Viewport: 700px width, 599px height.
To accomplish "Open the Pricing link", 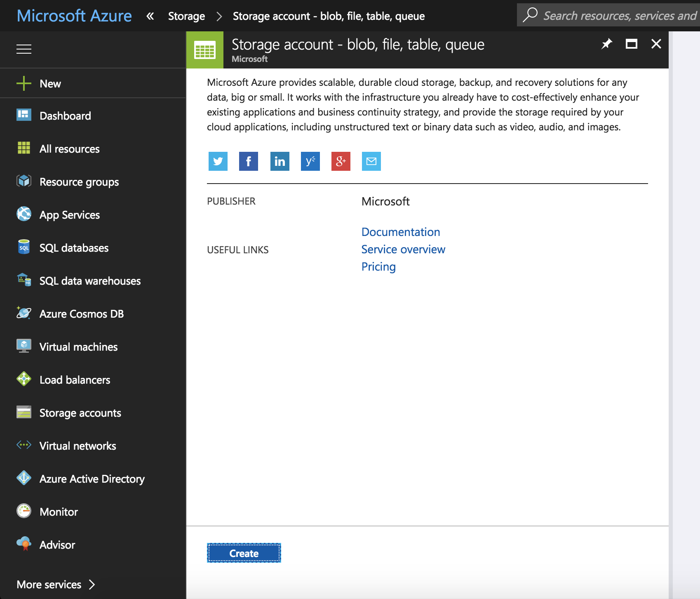I will pyautogui.click(x=378, y=266).
